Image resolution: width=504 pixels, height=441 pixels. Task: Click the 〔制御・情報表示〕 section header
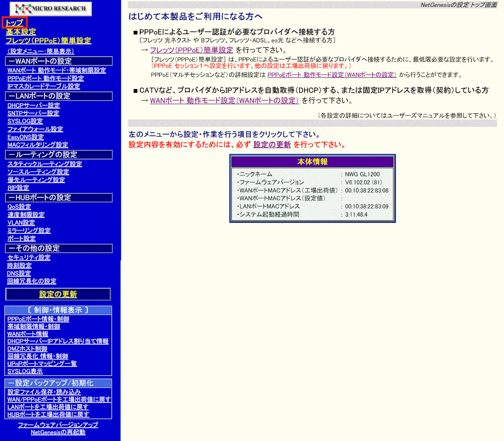[58, 311]
